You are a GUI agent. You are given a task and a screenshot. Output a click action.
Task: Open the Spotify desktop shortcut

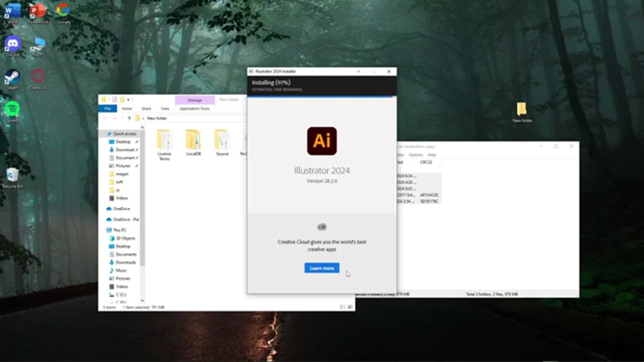pyautogui.click(x=12, y=112)
